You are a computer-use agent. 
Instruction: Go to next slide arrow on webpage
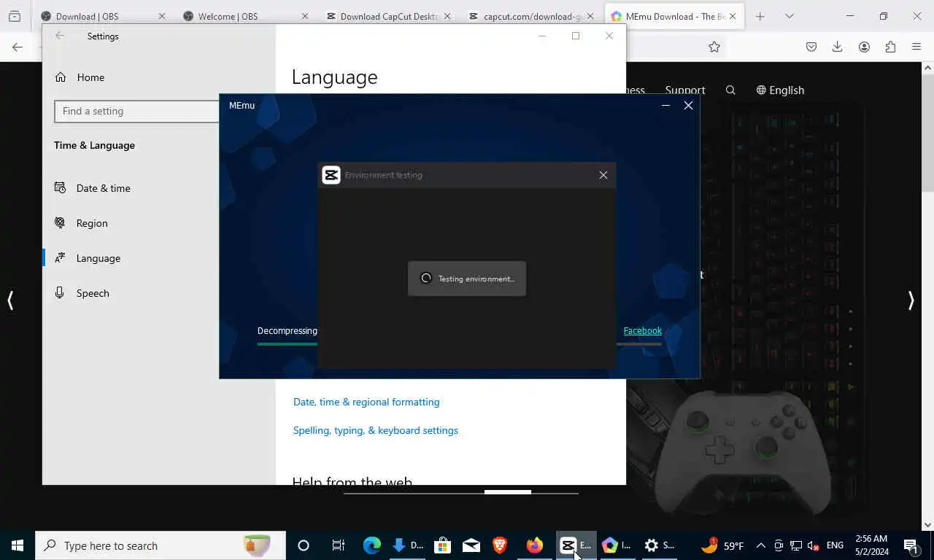[911, 300]
